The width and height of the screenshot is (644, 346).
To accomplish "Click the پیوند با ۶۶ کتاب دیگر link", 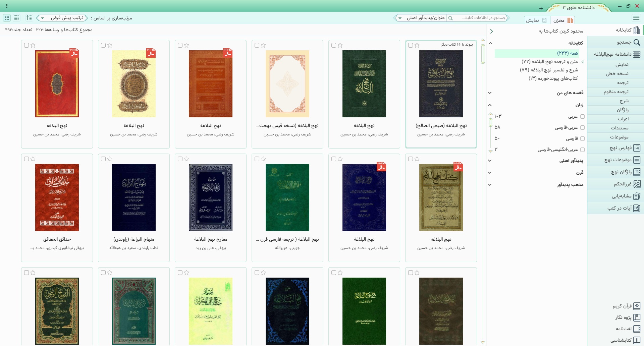I will [457, 45].
